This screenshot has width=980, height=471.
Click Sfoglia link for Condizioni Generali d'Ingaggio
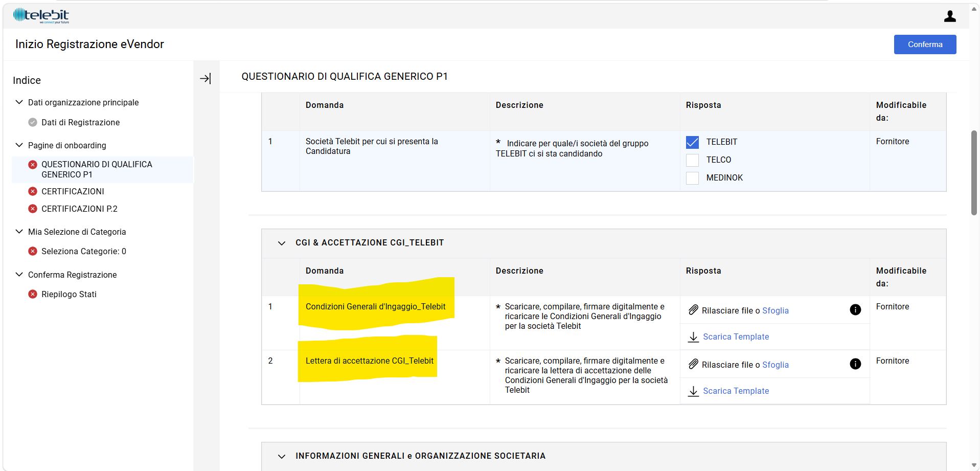pyautogui.click(x=776, y=310)
